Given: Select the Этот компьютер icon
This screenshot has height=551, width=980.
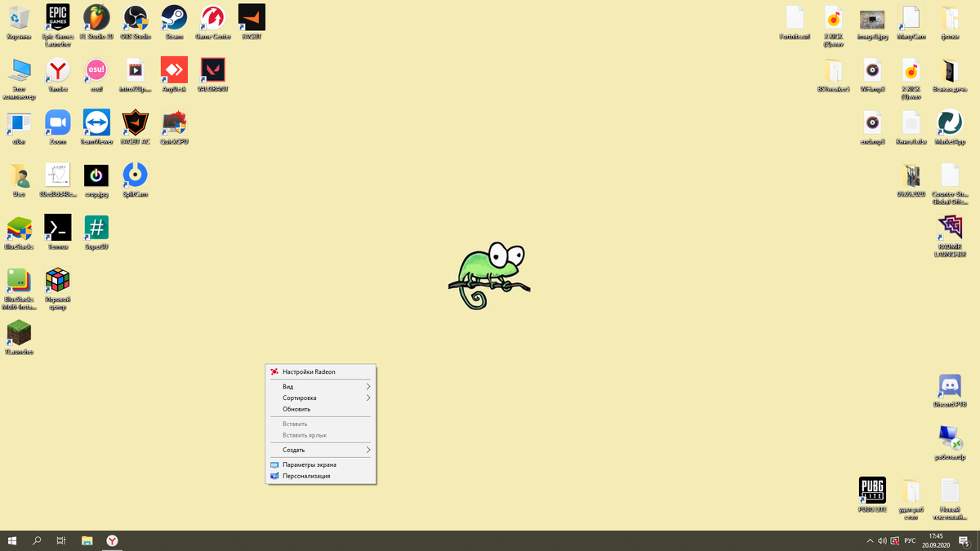Looking at the screenshot, I should [x=19, y=78].
